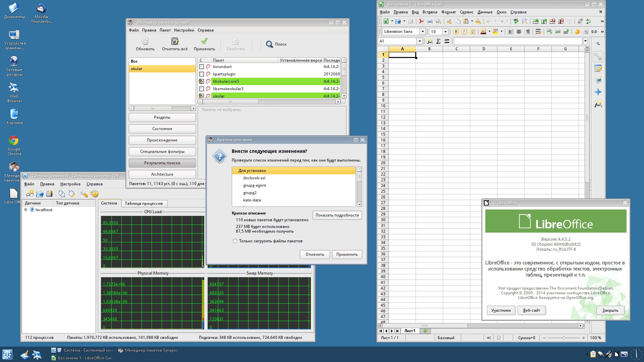Check 'Только загрузить файлы пакетов' checkbox
Viewport: 644px width, 362px height.
(235, 241)
